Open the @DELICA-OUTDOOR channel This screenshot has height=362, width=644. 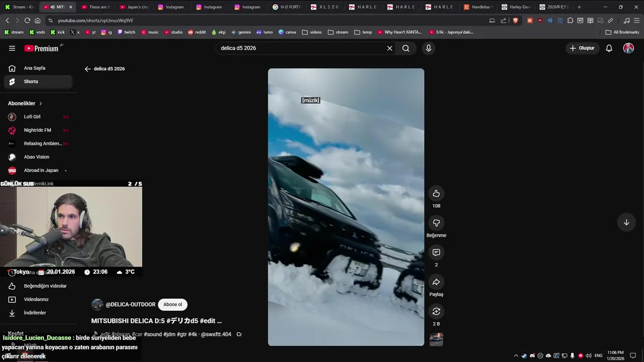click(x=130, y=305)
